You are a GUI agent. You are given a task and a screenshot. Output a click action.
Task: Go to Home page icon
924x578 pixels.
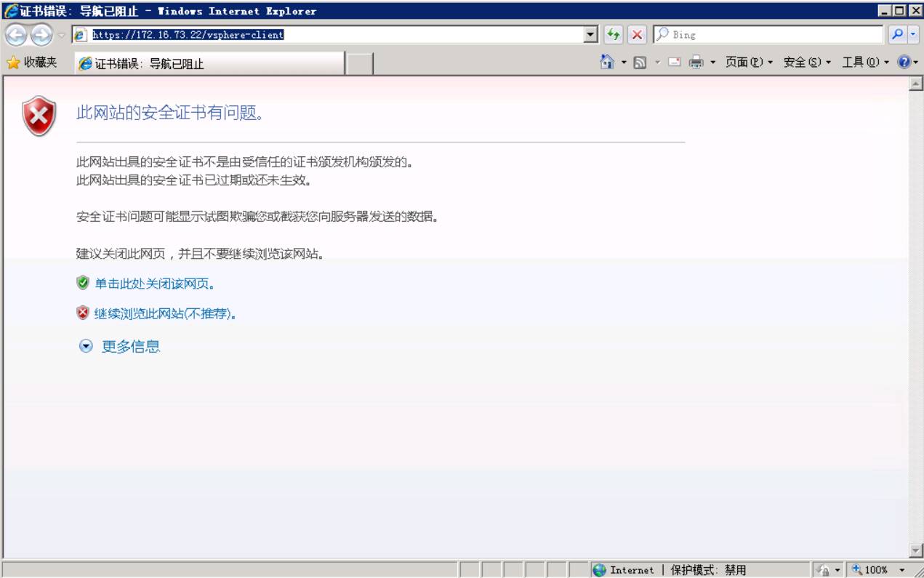tap(608, 63)
